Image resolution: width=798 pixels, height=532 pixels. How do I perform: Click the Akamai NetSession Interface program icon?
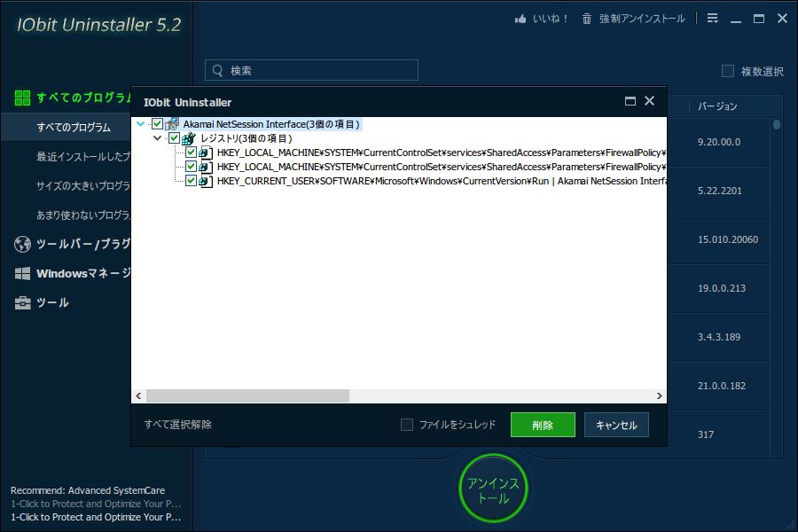[172, 124]
